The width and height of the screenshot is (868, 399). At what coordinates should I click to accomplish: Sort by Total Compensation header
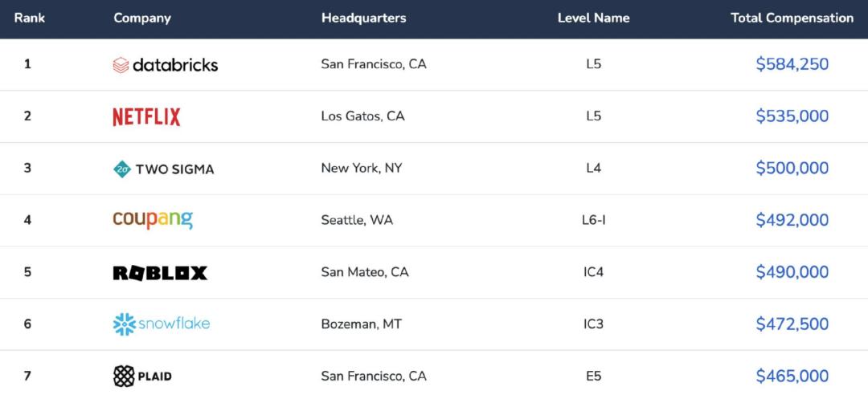coord(792,18)
